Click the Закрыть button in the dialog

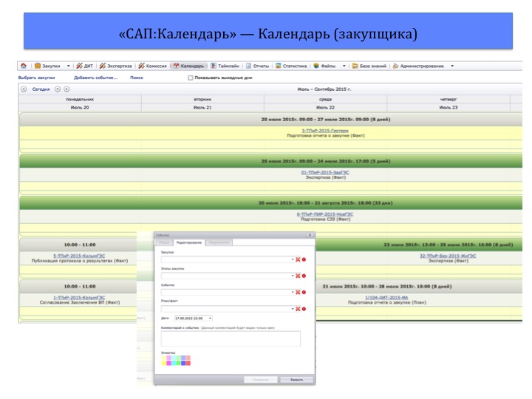296,380
